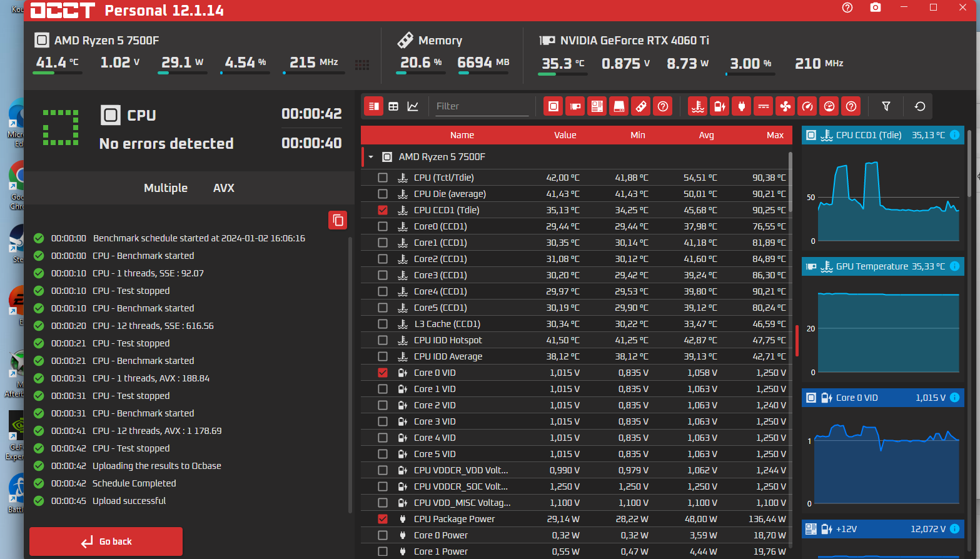This screenshot has height=559, width=980.
Task: Uncheck the Core 0 VID box
Action: click(x=383, y=373)
